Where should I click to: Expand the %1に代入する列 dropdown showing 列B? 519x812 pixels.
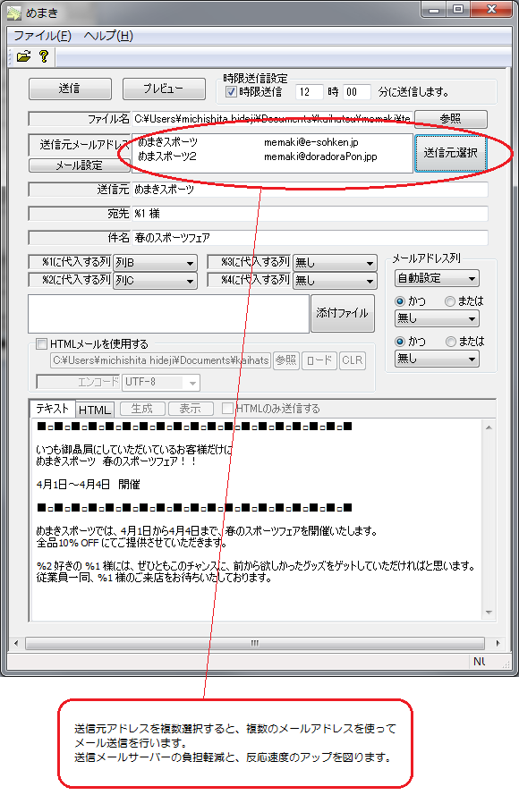(155, 263)
